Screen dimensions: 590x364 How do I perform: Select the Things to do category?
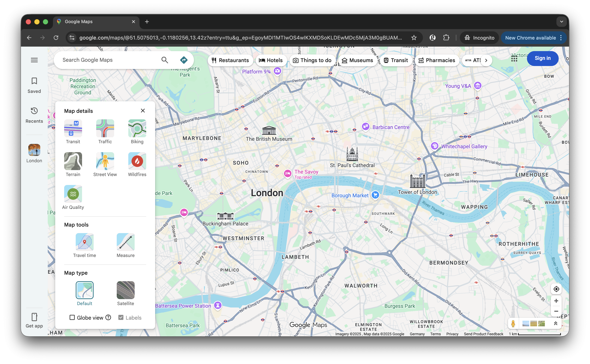pyautogui.click(x=313, y=60)
